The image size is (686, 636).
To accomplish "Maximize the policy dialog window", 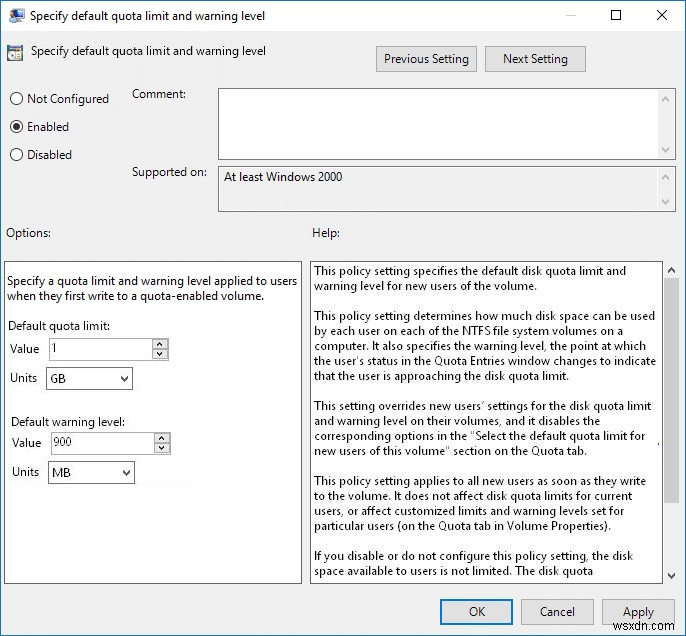I will [616, 15].
